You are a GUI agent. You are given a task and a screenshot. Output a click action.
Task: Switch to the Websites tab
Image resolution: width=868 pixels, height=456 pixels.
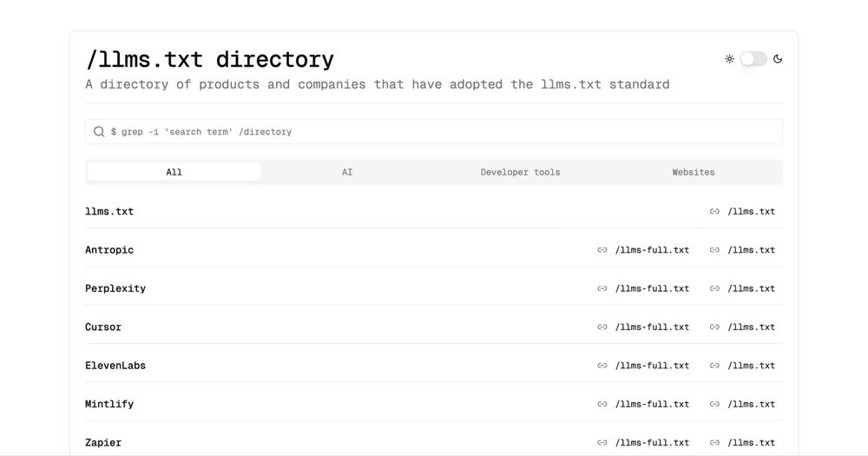694,172
